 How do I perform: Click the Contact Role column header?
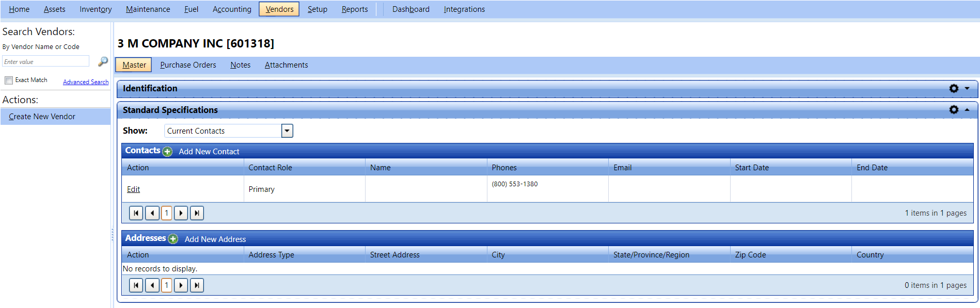click(x=304, y=168)
